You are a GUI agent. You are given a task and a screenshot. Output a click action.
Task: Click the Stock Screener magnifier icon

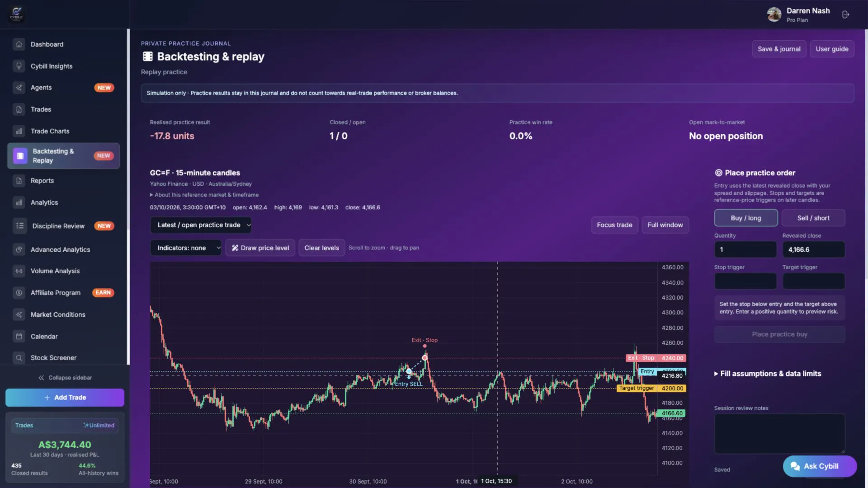(19, 358)
